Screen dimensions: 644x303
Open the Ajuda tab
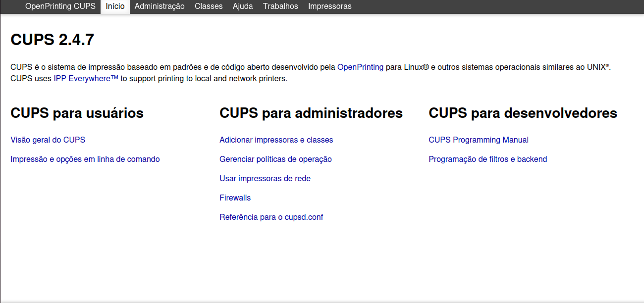click(243, 6)
